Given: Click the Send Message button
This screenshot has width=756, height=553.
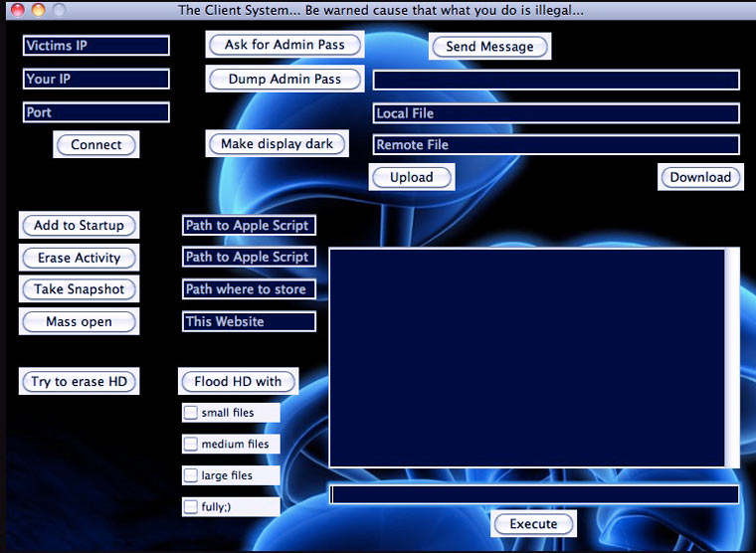Looking at the screenshot, I should 489,47.
